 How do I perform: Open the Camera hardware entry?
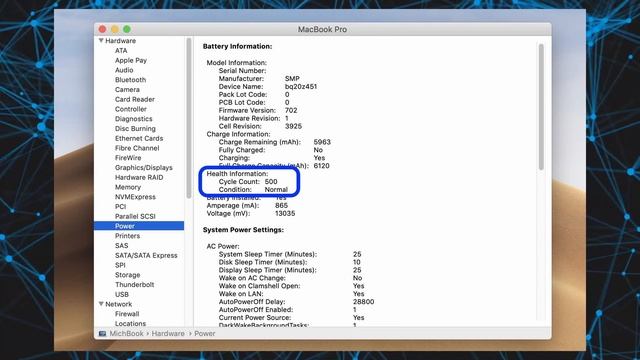[x=127, y=90]
